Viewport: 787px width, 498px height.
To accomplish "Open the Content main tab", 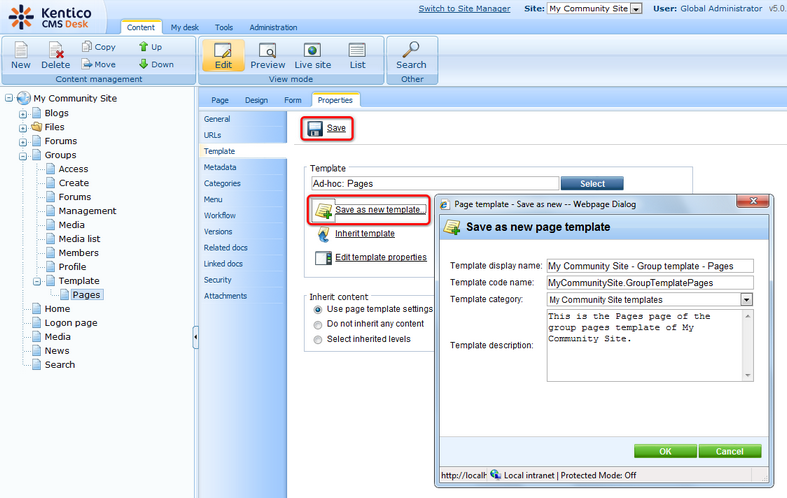I will click(141, 27).
